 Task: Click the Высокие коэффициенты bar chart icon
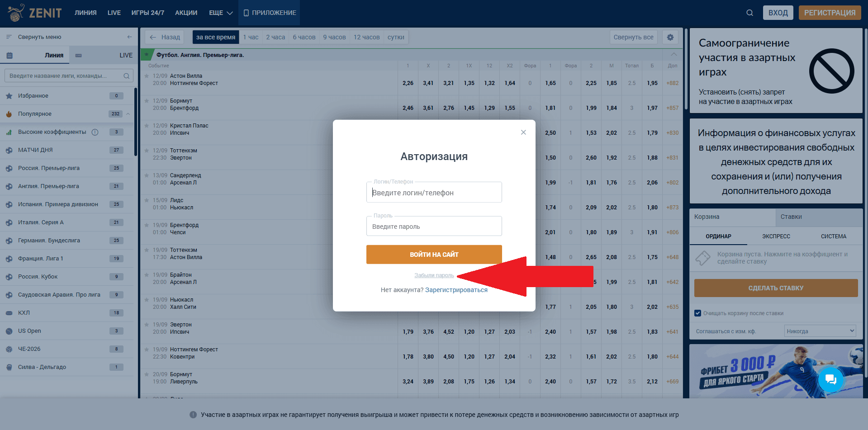tap(9, 132)
